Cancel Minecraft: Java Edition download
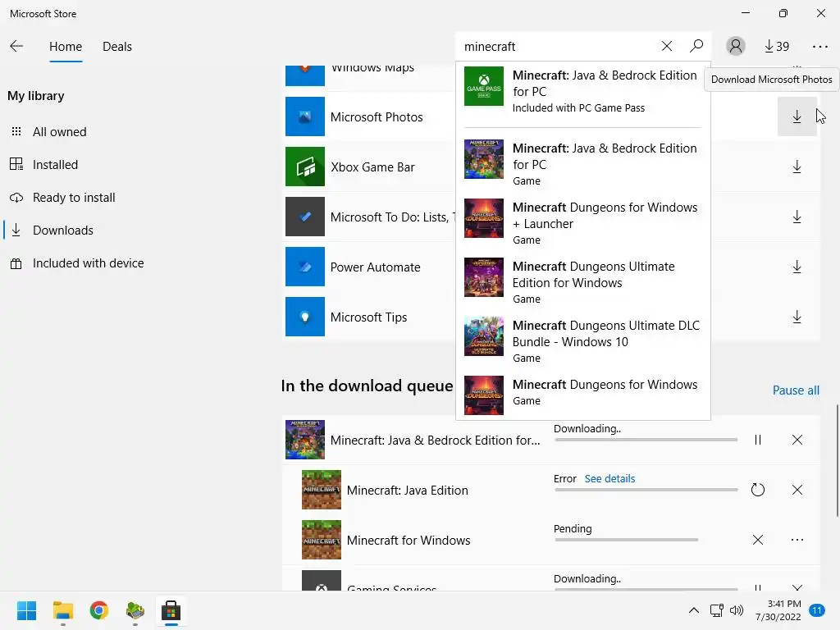The image size is (840, 630). point(797,490)
